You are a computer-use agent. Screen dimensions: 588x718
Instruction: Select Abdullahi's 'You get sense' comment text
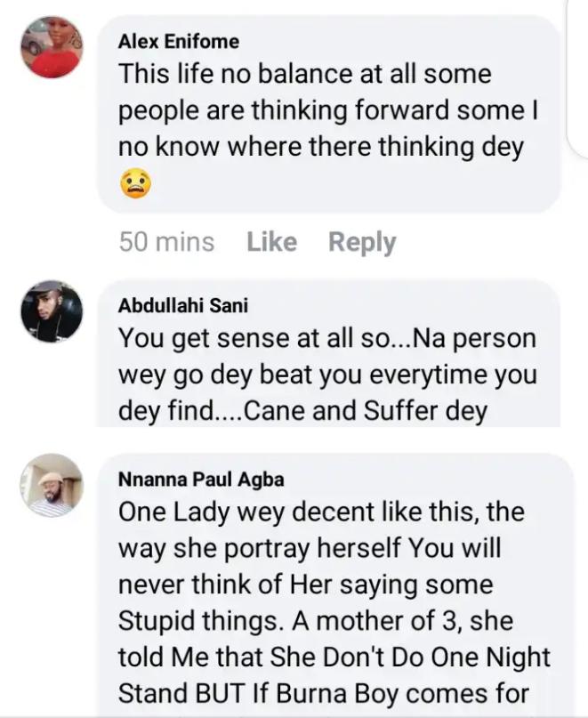[326, 339]
